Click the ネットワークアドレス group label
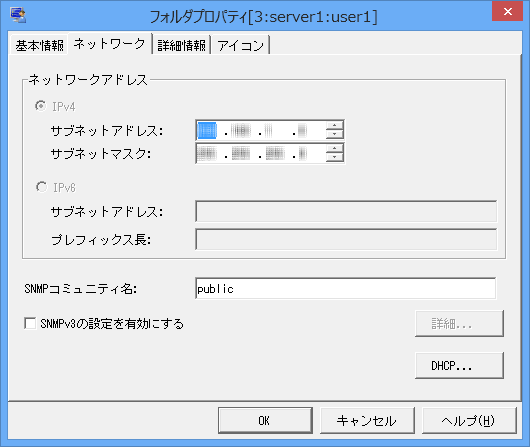Image resolution: width=530 pixels, height=447 pixels. [x=88, y=80]
